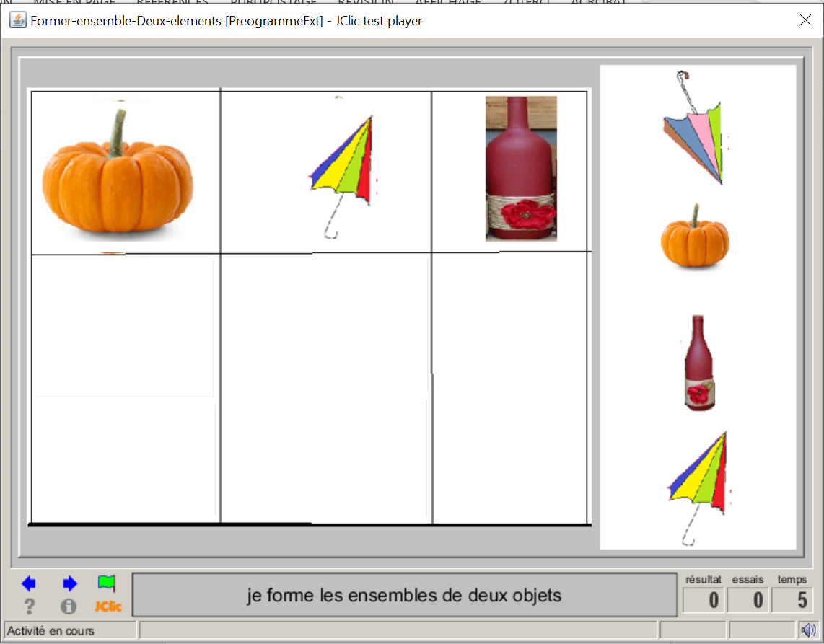
Task: Click the blue previous activity arrow
Action: coord(29,583)
